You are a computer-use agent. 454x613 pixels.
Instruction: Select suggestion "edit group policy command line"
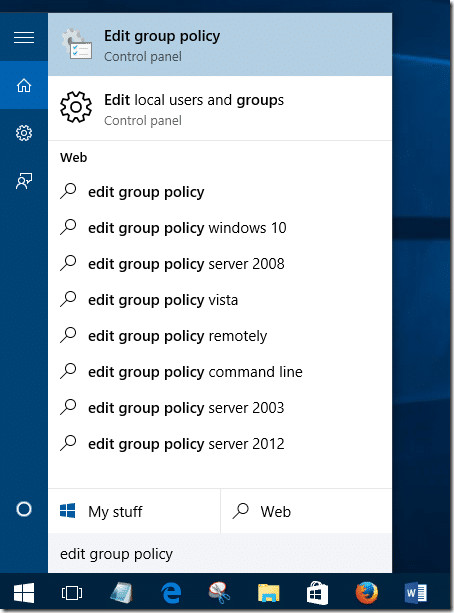tap(220, 372)
